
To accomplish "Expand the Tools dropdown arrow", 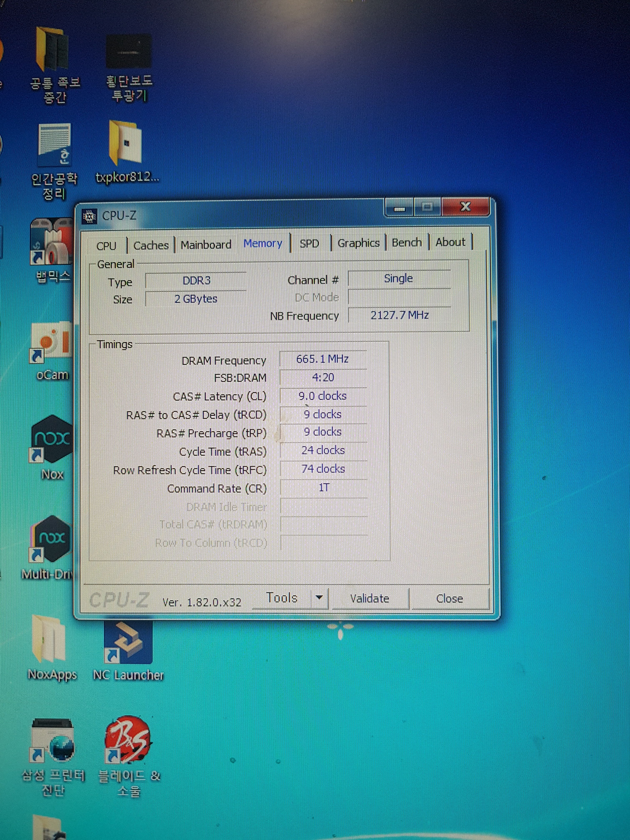I will (319, 598).
